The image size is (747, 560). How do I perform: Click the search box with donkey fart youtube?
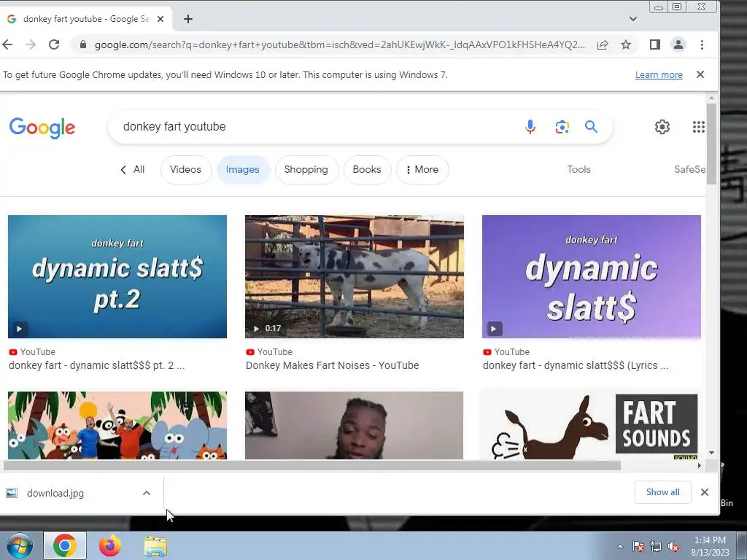point(314,127)
